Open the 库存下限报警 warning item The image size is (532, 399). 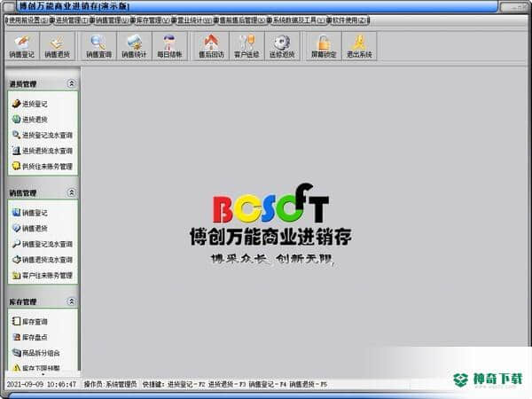point(36,368)
